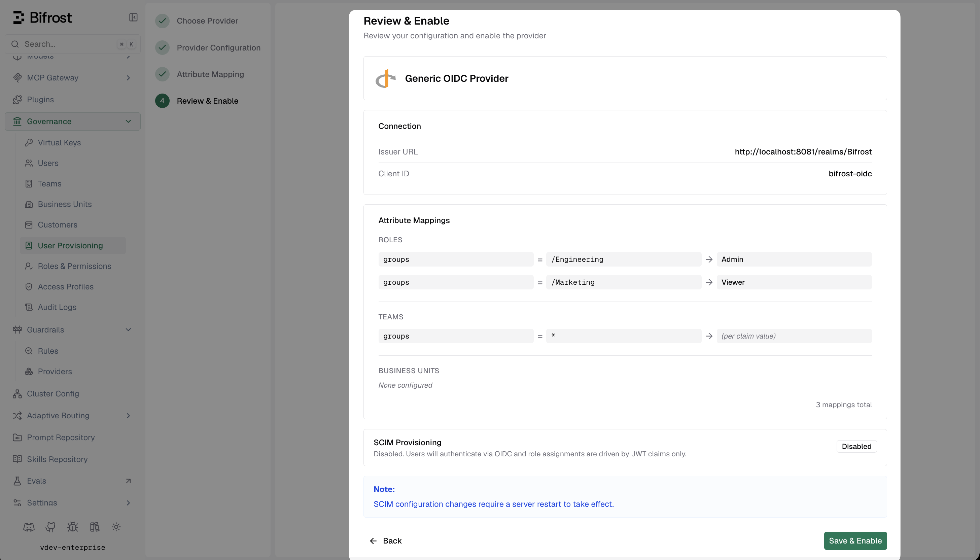Screen dimensions: 980x560
Task: Click the Access Profiles shield icon
Action: (29, 286)
